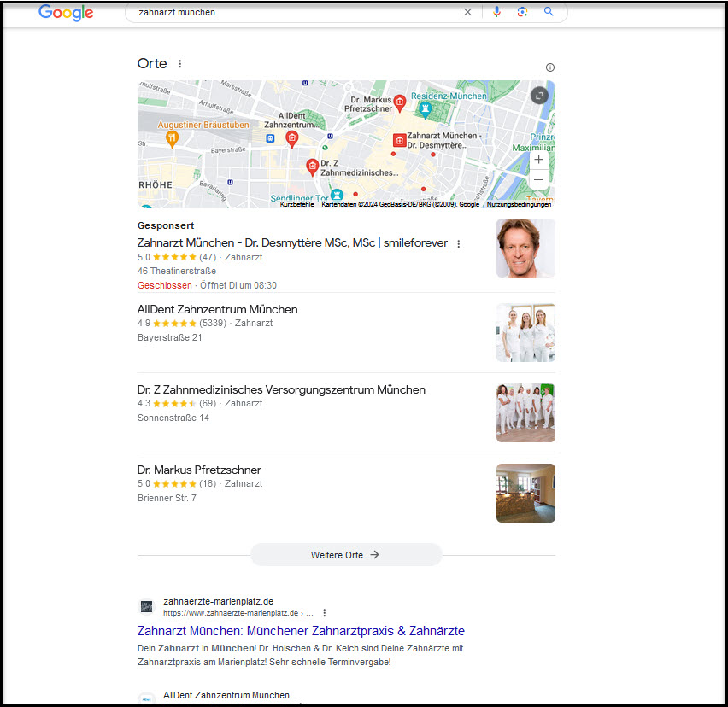Zoom out on the map with minus
This screenshot has width=728, height=707.
[x=538, y=179]
